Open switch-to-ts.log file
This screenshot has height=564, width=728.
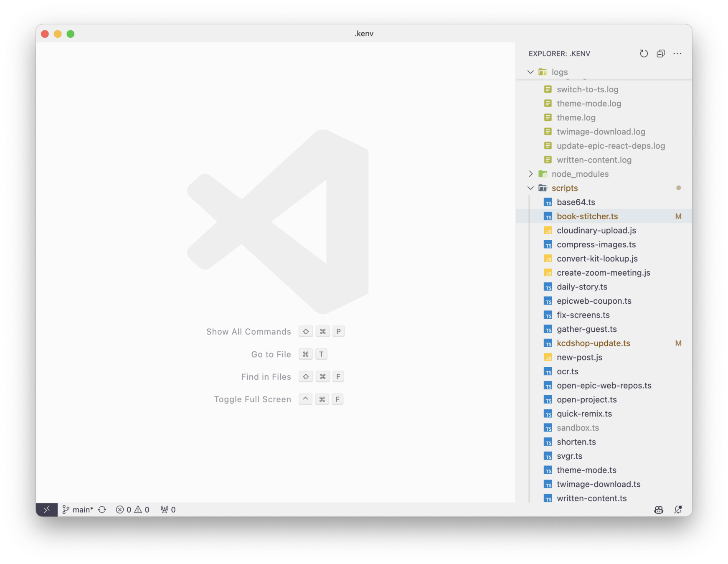click(604, 89)
